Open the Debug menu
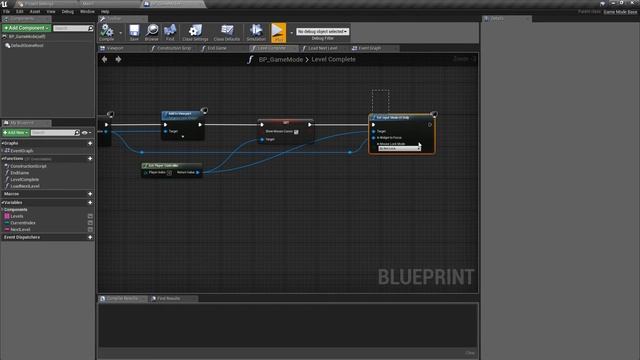Image resolution: width=640 pixels, height=360 pixels. tap(67, 11)
